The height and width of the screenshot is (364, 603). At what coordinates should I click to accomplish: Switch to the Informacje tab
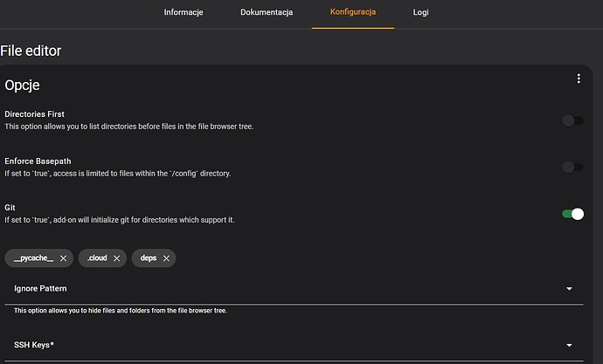184,13
